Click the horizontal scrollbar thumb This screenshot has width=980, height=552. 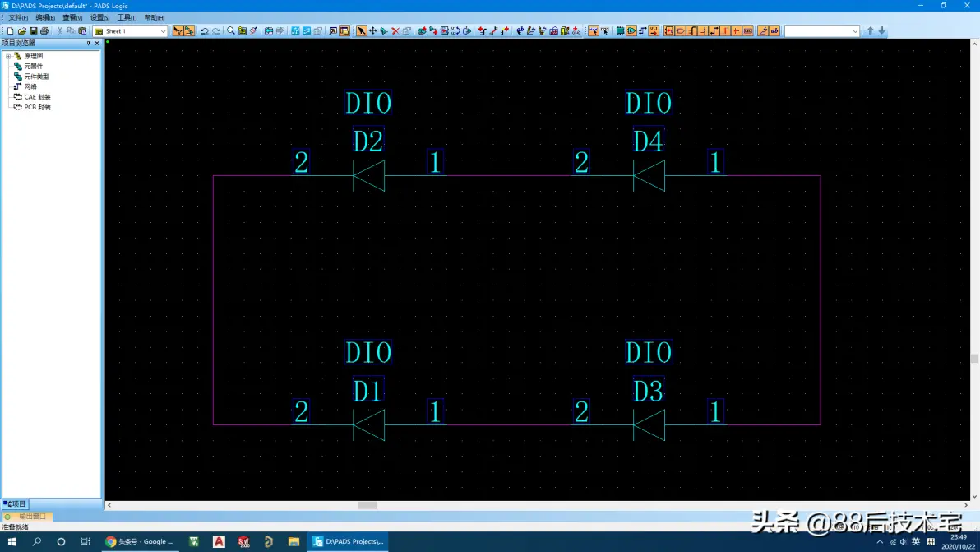[x=367, y=505]
